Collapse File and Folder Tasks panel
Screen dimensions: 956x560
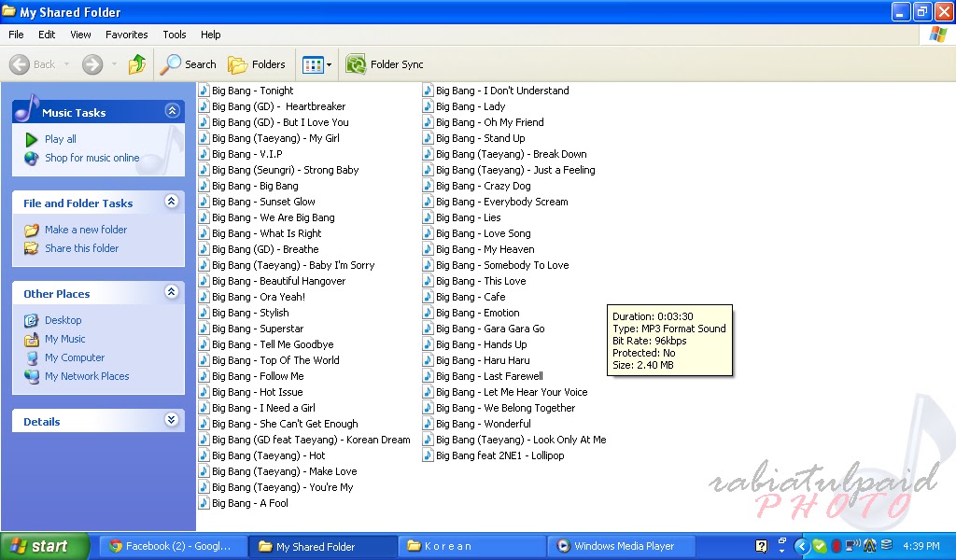click(x=172, y=201)
